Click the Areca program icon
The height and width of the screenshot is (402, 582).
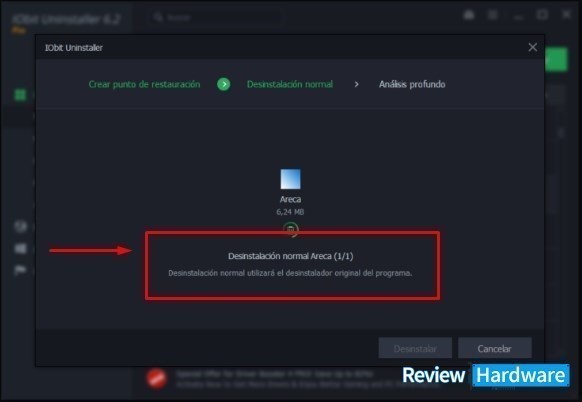click(290, 179)
